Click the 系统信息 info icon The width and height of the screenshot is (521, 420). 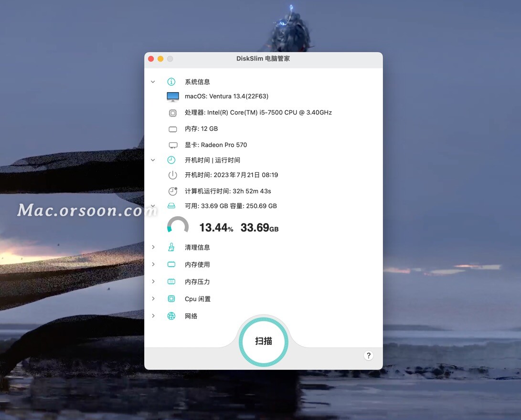(x=171, y=81)
